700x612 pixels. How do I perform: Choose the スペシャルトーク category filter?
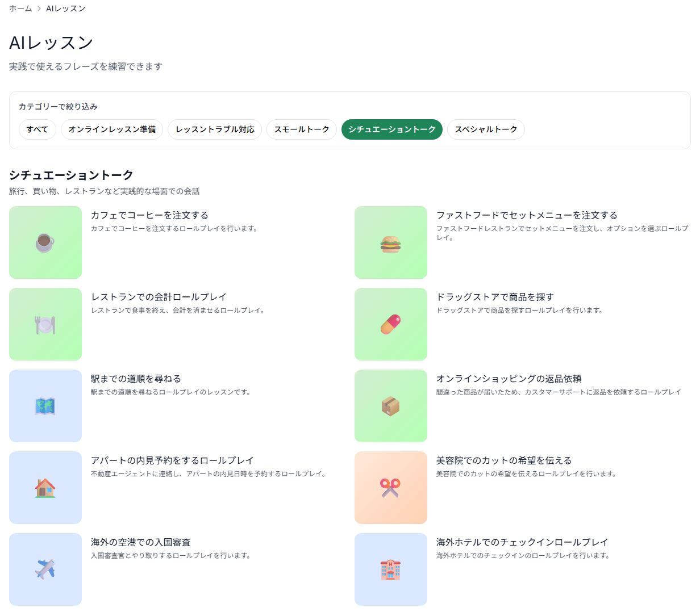tap(486, 129)
